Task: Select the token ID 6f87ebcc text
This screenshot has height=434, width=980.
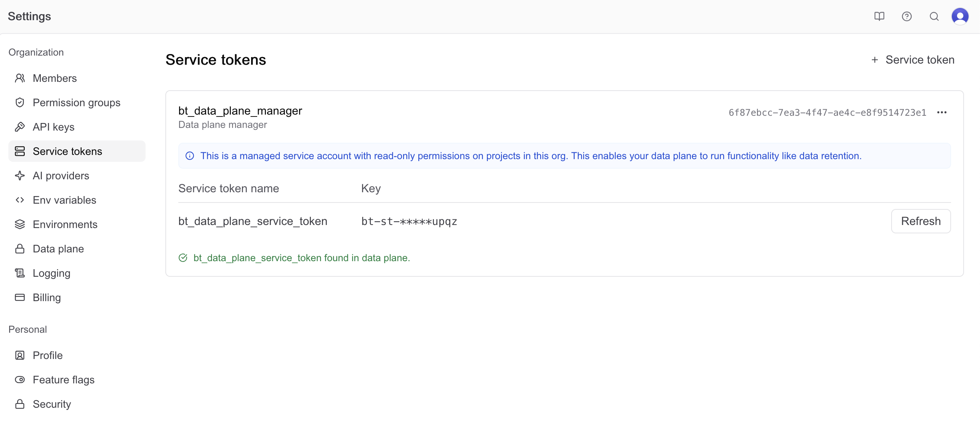Action: (828, 112)
